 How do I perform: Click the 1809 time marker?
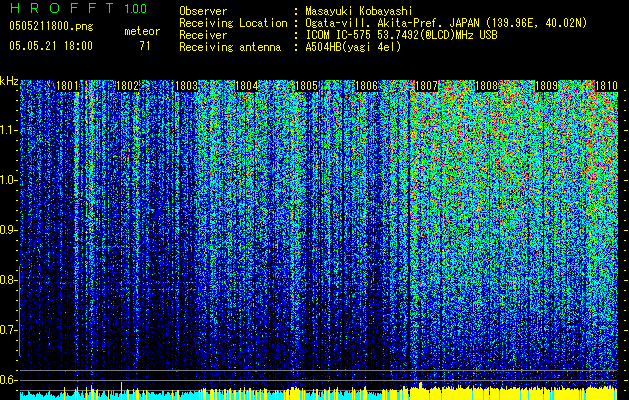[x=546, y=86]
